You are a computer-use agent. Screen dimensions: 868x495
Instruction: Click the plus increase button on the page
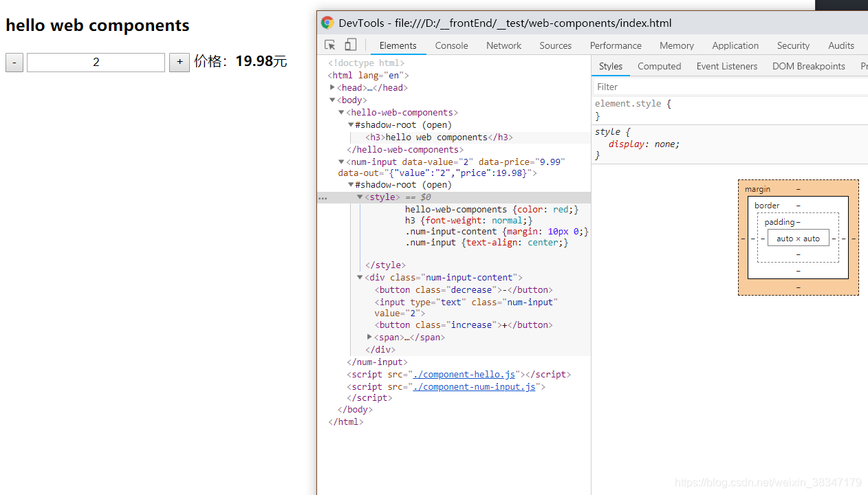point(180,63)
